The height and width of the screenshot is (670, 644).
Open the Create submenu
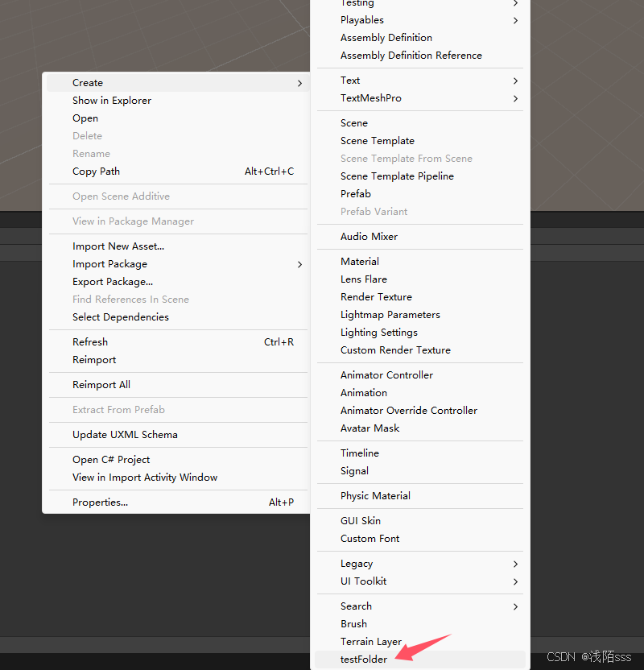click(x=178, y=82)
